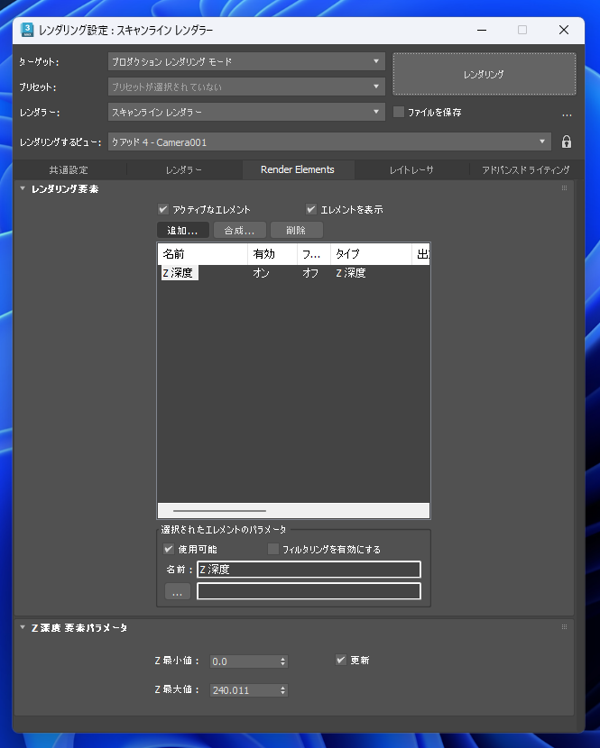Screen dimensions: 600x748
Task: Click the empty output path field
Action: coord(309,591)
